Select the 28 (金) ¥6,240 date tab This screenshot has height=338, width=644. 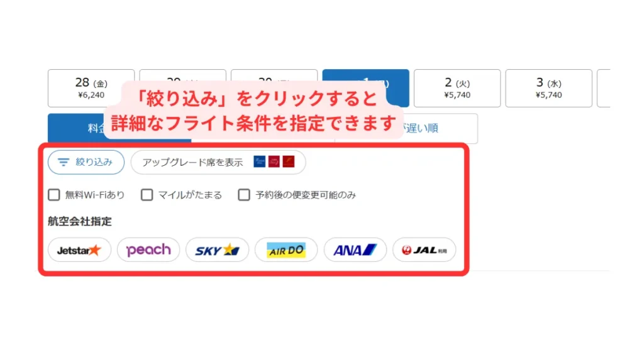[91, 88]
